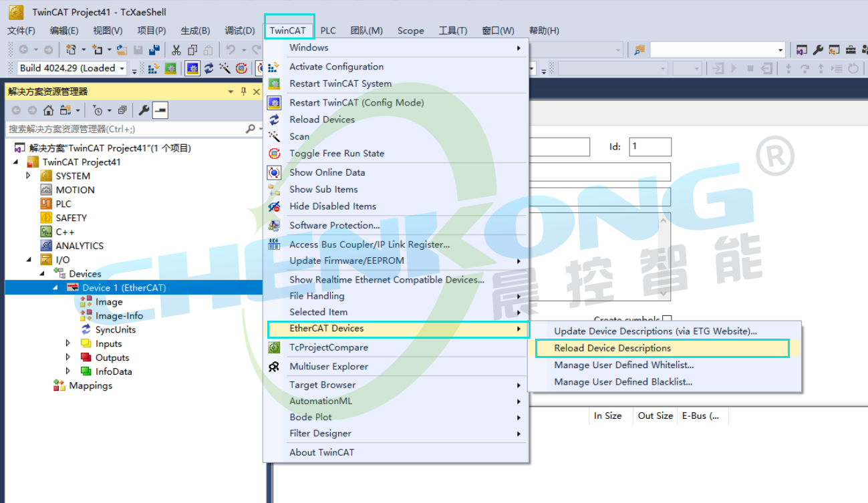Select SAFETY tree item

tap(71, 218)
